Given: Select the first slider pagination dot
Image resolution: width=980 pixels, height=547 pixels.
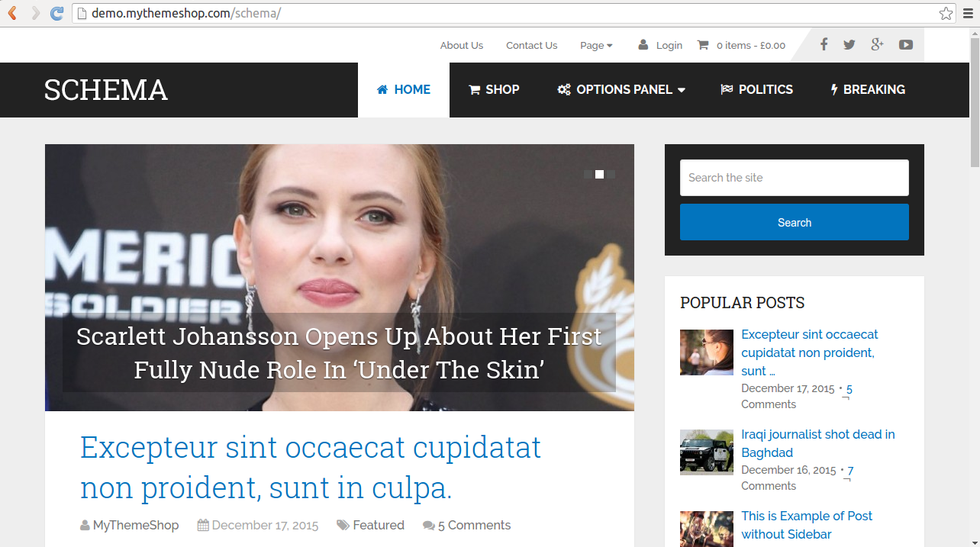Looking at the screenshot, I should pos(588,175).
